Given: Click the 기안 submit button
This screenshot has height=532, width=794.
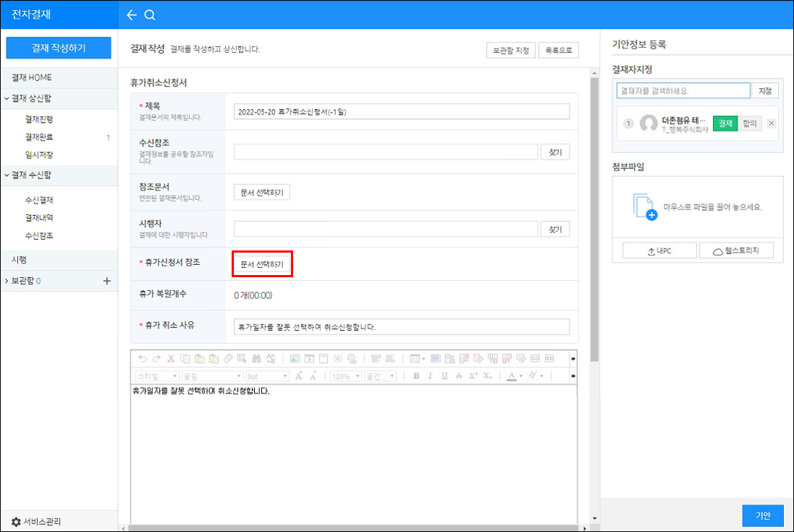Looking at the screenshot, I should coord(762,515).
